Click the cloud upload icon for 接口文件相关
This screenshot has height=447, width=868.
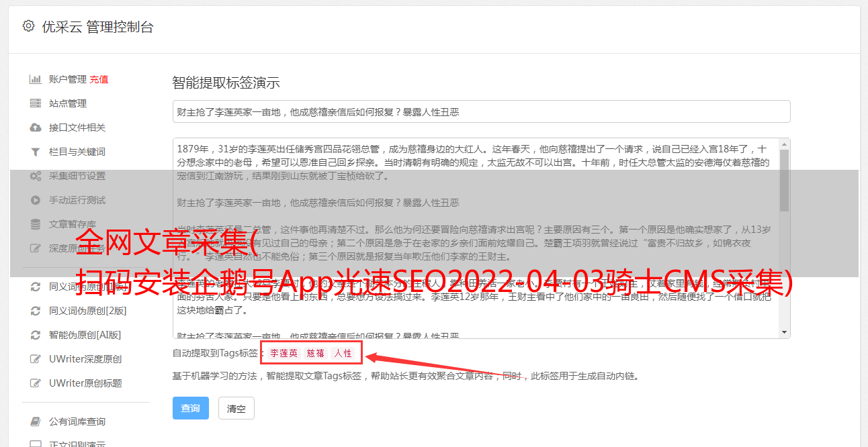[x=36, y=128]
